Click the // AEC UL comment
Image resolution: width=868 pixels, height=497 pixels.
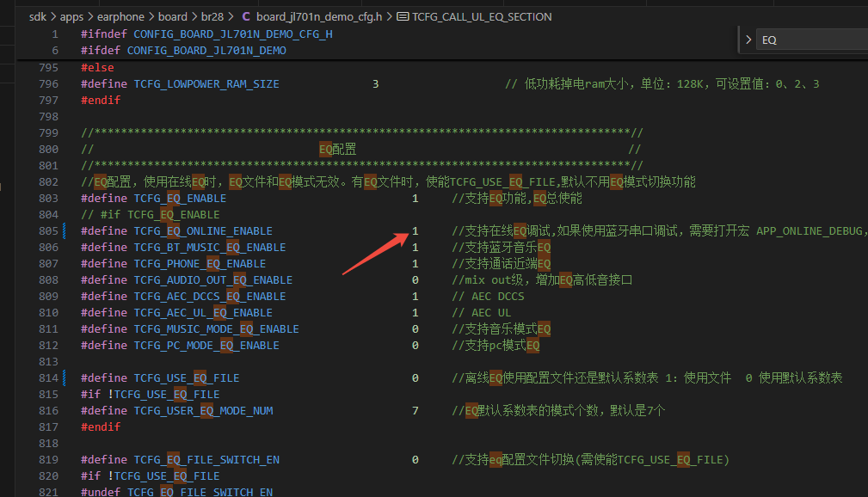tap(482, 313)
